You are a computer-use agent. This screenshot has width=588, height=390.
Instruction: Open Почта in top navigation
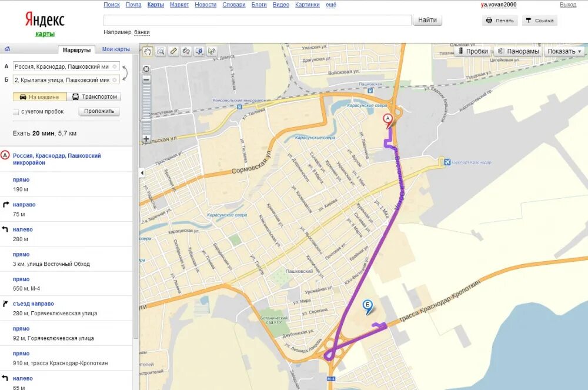pos(133,5)
